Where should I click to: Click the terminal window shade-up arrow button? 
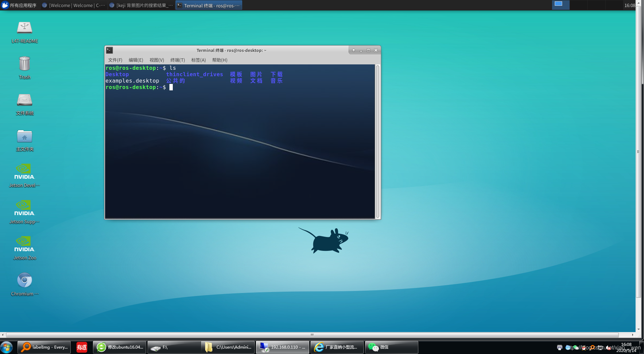(354, 50)
